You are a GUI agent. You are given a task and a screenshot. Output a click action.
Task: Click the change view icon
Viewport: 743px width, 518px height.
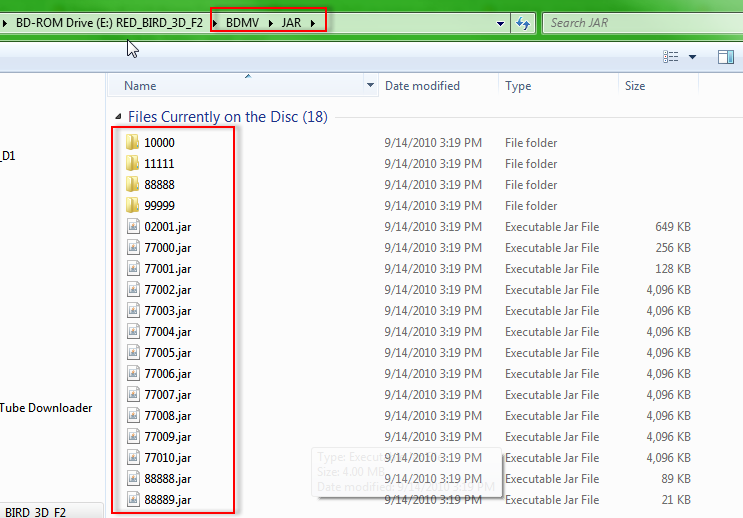point(671,57)
